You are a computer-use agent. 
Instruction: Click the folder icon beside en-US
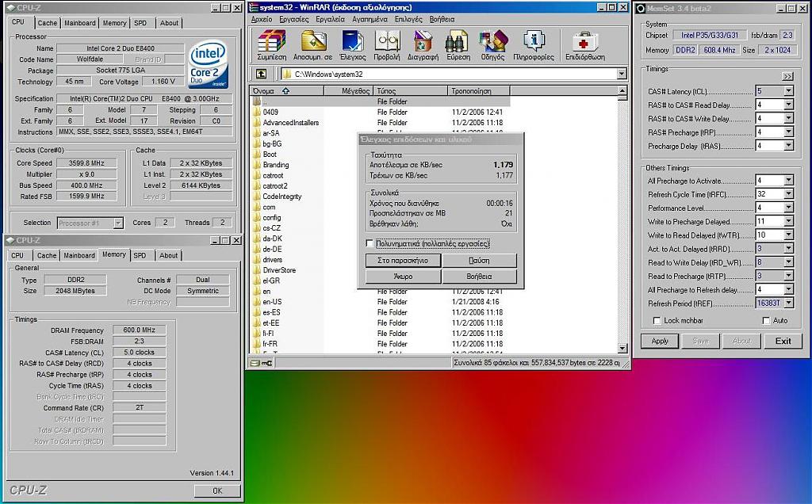(x=257, y=302)
